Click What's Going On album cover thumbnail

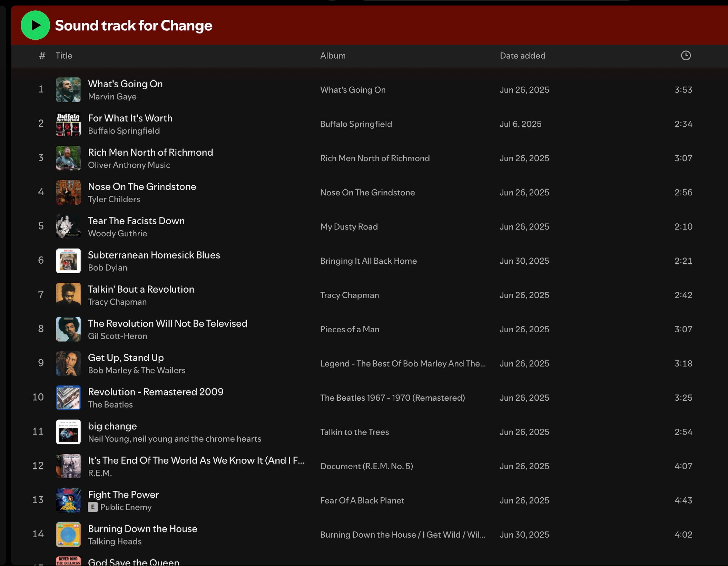click(x=68, y=90)
